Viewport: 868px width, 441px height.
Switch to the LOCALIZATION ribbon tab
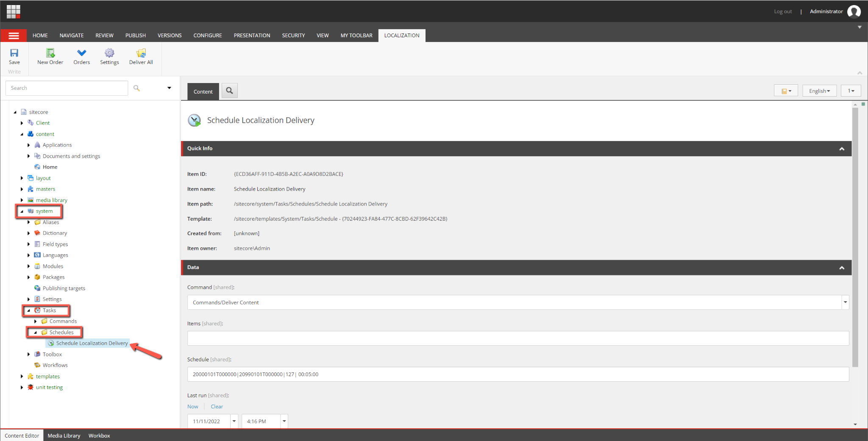[402, 36]
